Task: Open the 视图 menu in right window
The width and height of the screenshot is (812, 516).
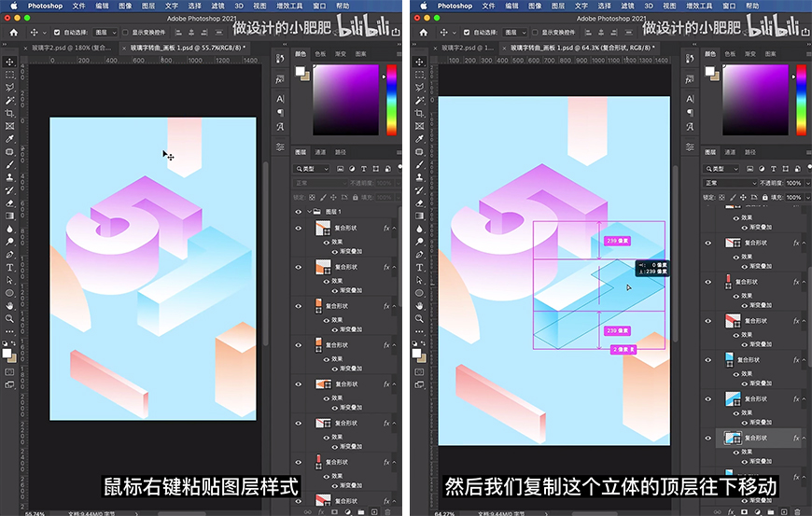Action: (669, 6)
